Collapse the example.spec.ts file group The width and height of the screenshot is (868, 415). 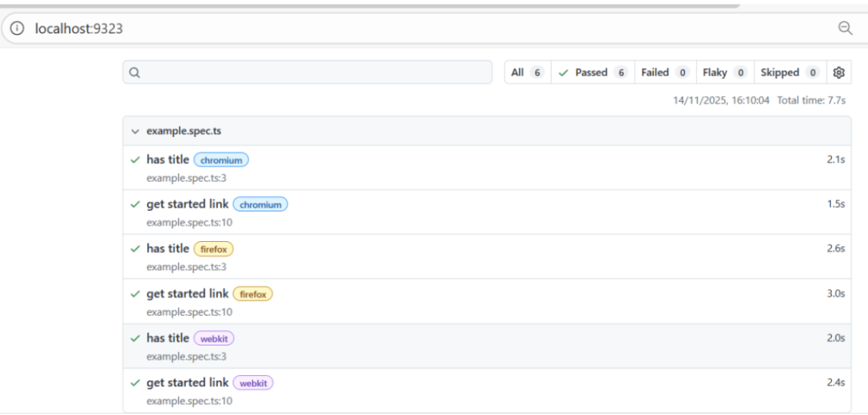pos(135,132)
